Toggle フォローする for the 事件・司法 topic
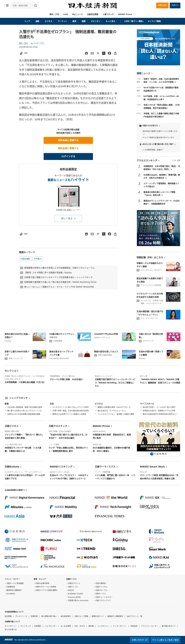 pos(37,43)
